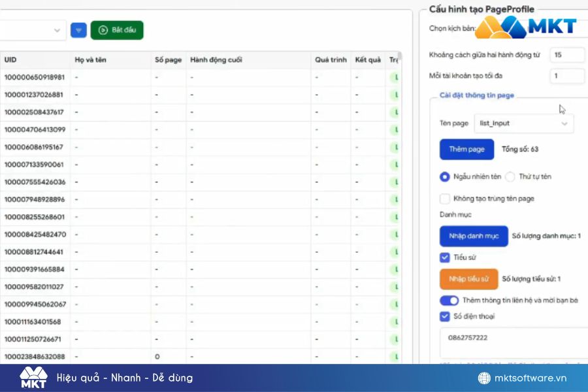Image resolution: width=588 pixels, height=392 pixels.
Task: Click the MKT logo at top right
Action: coord(526,27)
